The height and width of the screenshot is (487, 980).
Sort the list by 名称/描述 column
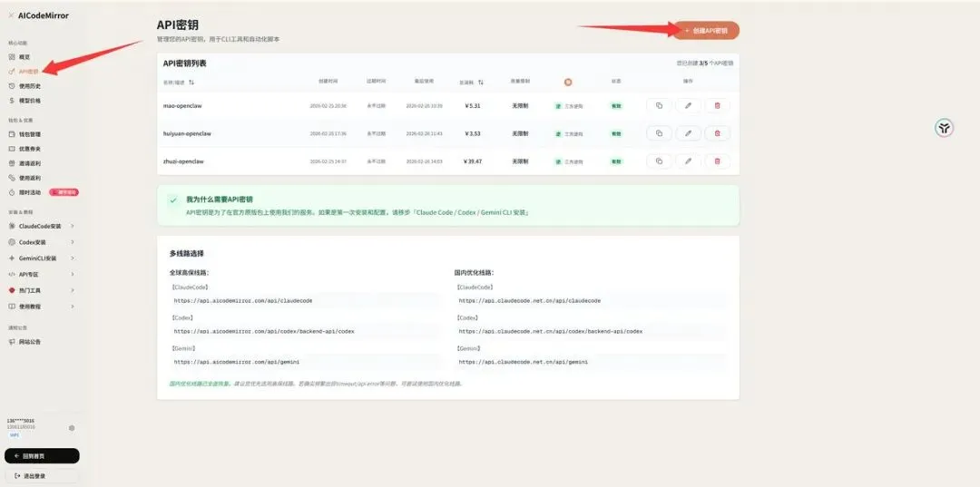click(x=191, y=82)
